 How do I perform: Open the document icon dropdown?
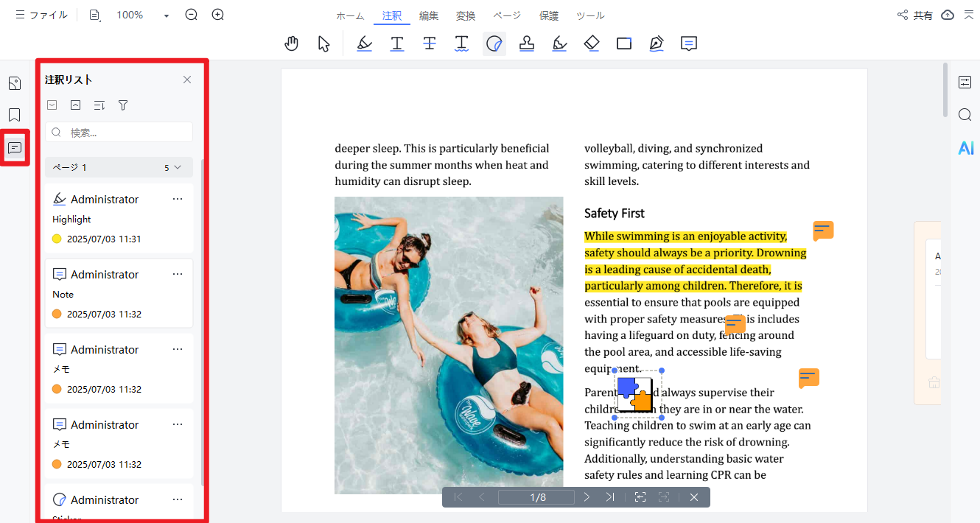[x=95, y=15]
